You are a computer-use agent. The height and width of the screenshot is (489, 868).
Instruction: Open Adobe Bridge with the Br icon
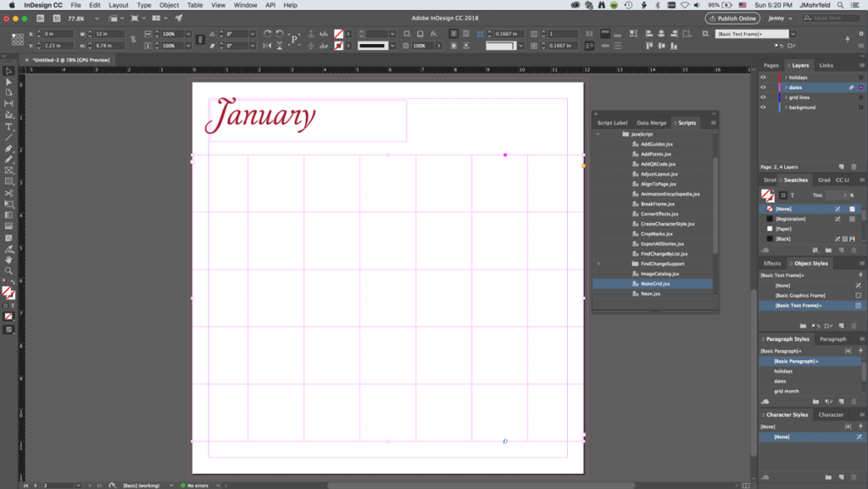[40, 18]
